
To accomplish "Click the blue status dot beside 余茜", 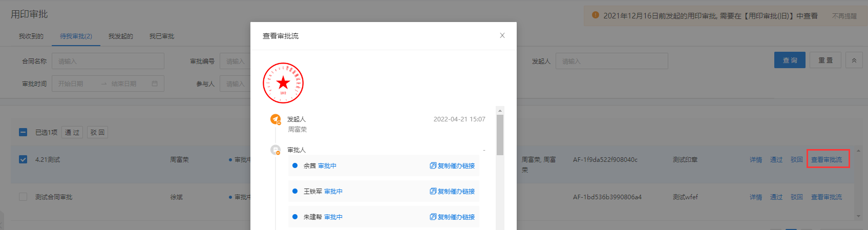I will 295,165.
